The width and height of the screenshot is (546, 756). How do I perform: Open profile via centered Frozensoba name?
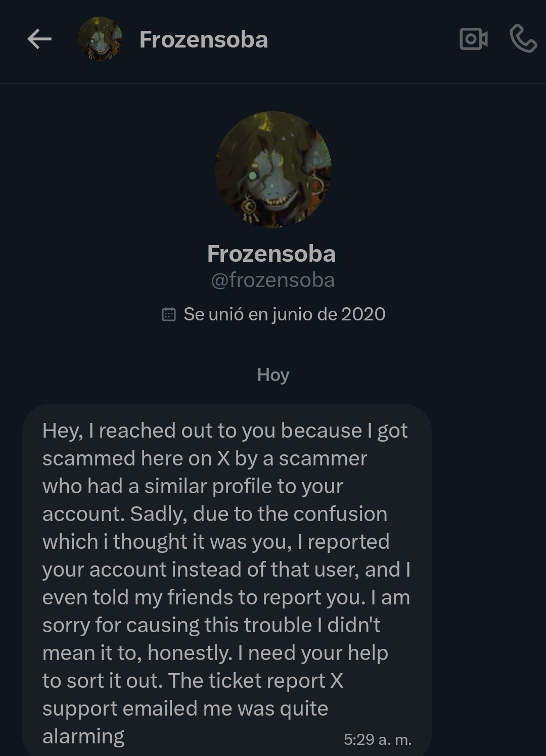pyautogui.click(x=271, y=254)
